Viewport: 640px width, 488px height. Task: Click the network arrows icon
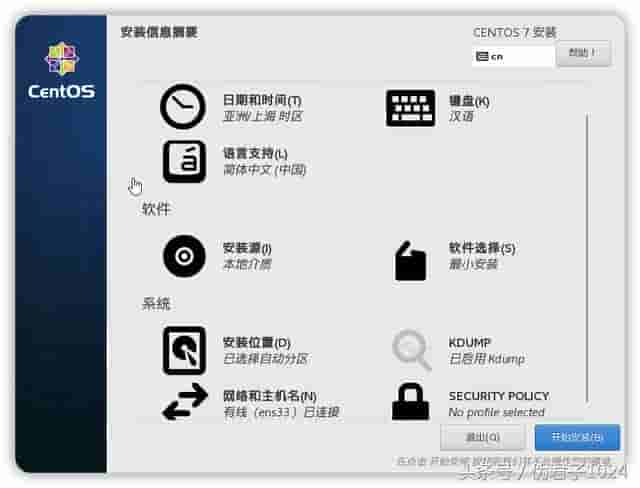tap(185, 401)
